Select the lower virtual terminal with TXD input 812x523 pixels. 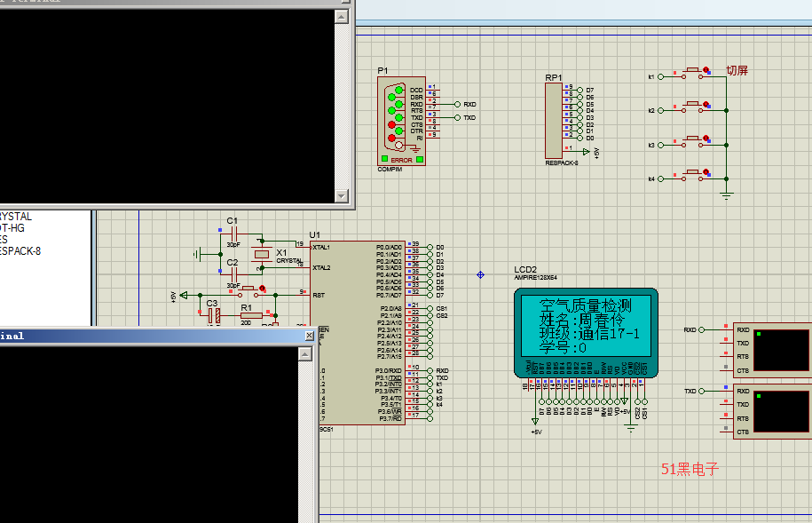point(771,411)
